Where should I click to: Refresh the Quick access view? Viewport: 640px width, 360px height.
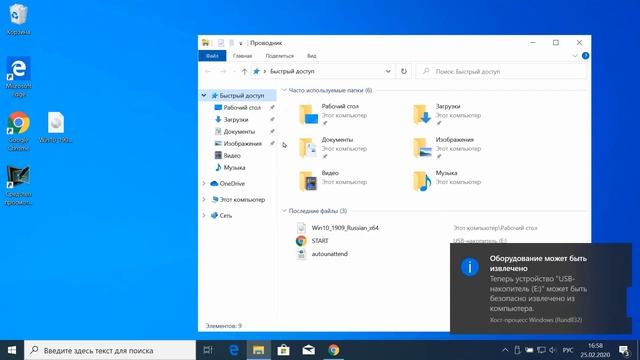pos(404,71)
